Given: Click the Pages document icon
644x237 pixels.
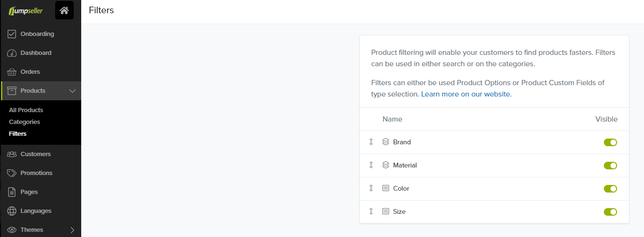Looking at the screenshot, I should point(12,192).
